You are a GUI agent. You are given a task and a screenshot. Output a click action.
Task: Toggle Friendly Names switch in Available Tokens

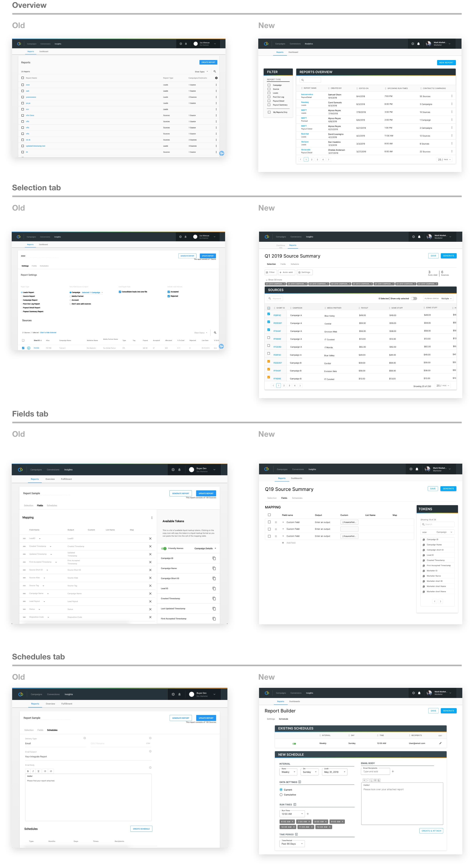[x=164, y=548]
